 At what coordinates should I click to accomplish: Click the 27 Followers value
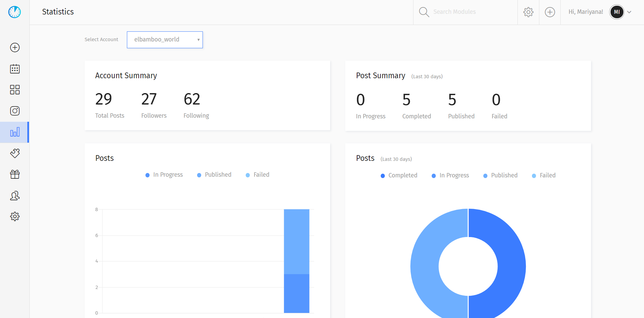click(x=149, y=99)
